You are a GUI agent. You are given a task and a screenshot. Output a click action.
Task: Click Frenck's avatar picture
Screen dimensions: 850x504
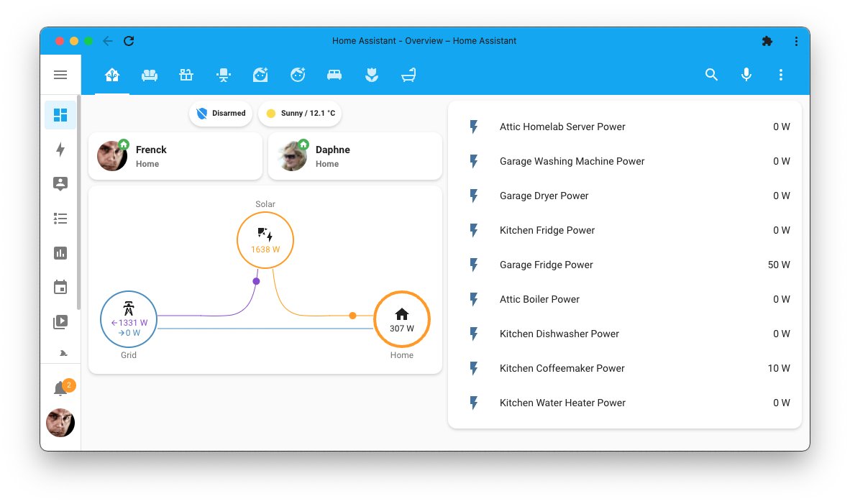coord(112,156)
